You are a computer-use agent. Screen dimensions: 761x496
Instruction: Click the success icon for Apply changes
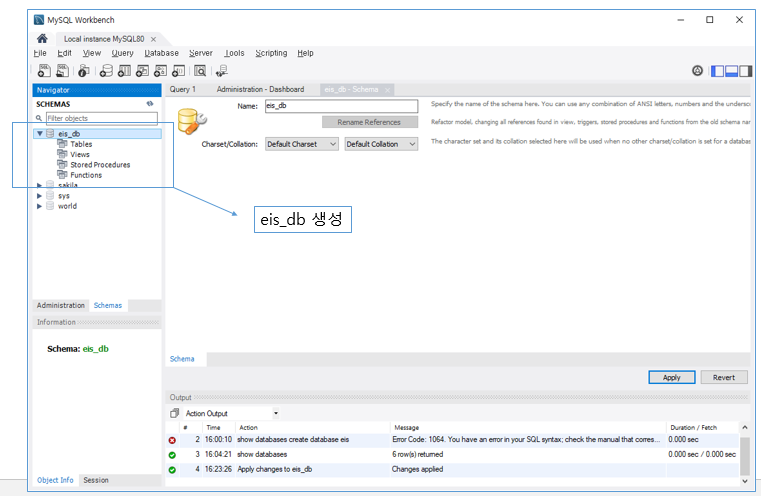[172, 470]
